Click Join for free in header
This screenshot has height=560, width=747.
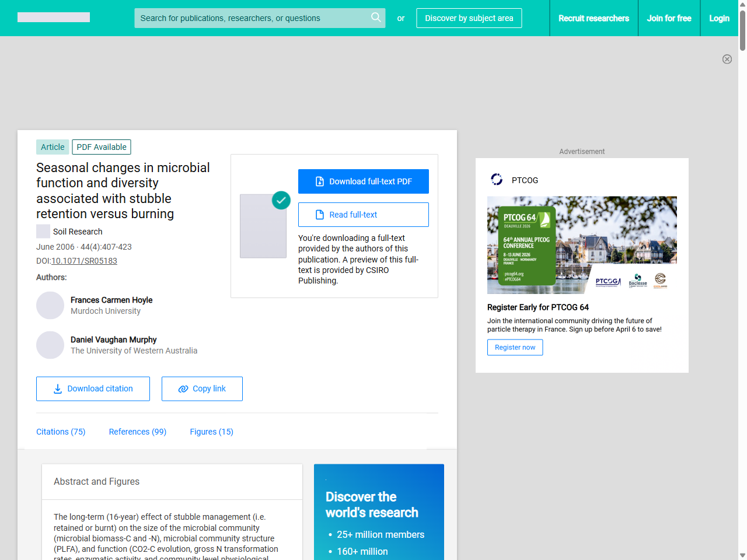click(669, 18)
